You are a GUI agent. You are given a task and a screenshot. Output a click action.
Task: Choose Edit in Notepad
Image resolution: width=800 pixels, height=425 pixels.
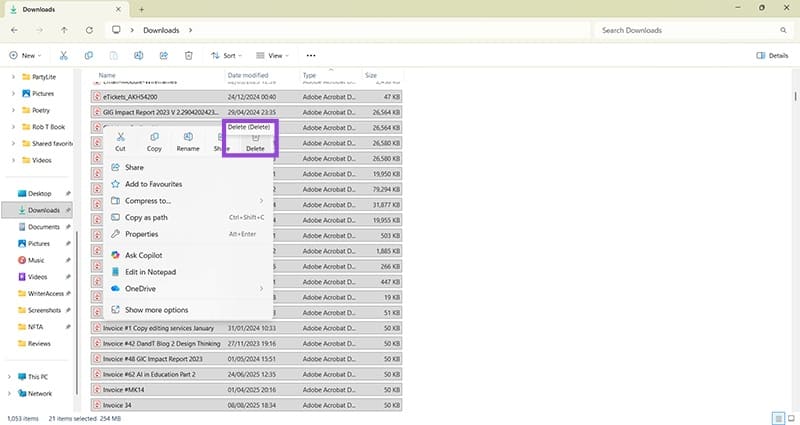188,272
